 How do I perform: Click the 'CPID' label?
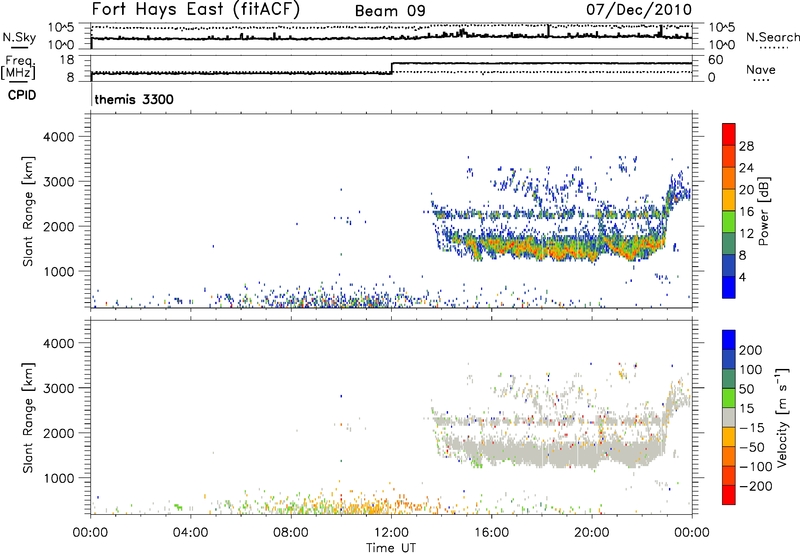[22, 95]
